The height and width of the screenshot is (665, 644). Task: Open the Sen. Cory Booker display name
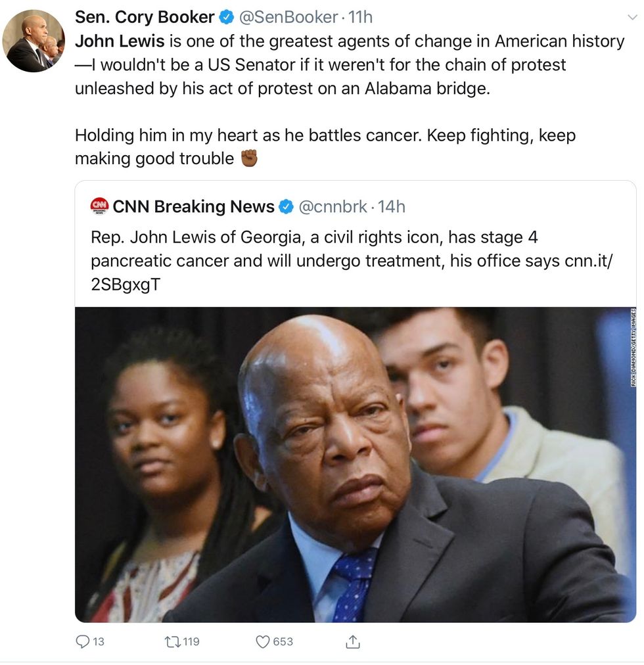[145, 16]
